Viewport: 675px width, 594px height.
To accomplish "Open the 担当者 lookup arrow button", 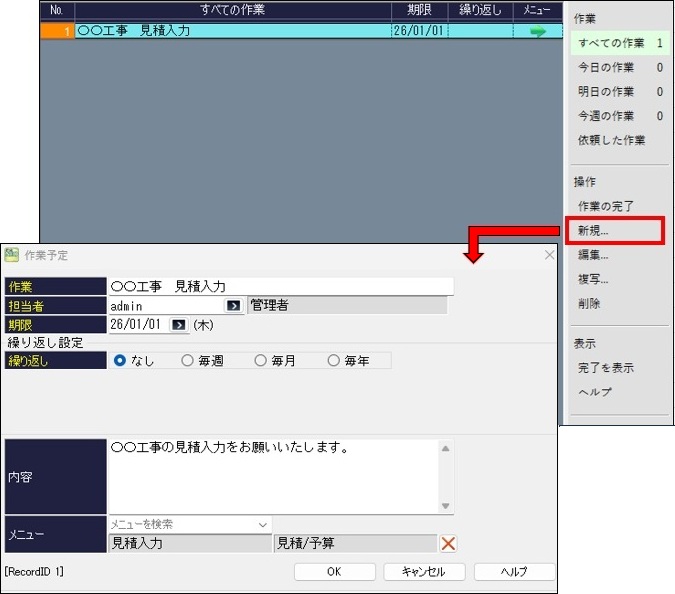I will [x=233, y=305].
